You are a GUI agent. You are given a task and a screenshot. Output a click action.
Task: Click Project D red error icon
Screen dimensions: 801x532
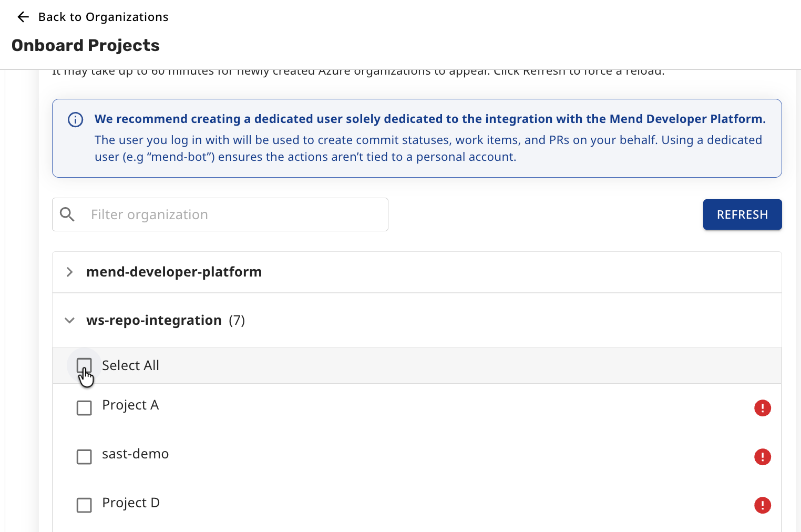pyautogui.click(x=763, y=505)
